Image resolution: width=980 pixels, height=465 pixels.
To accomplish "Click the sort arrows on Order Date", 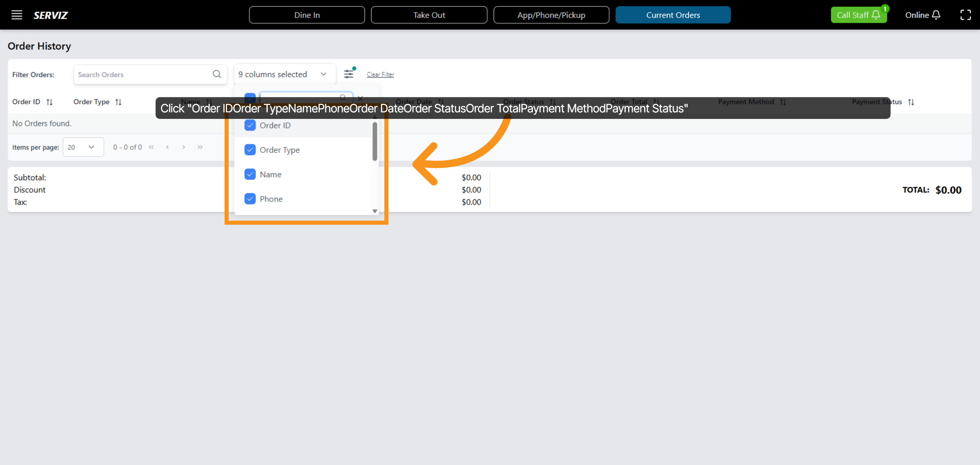I will coord(440,102).
